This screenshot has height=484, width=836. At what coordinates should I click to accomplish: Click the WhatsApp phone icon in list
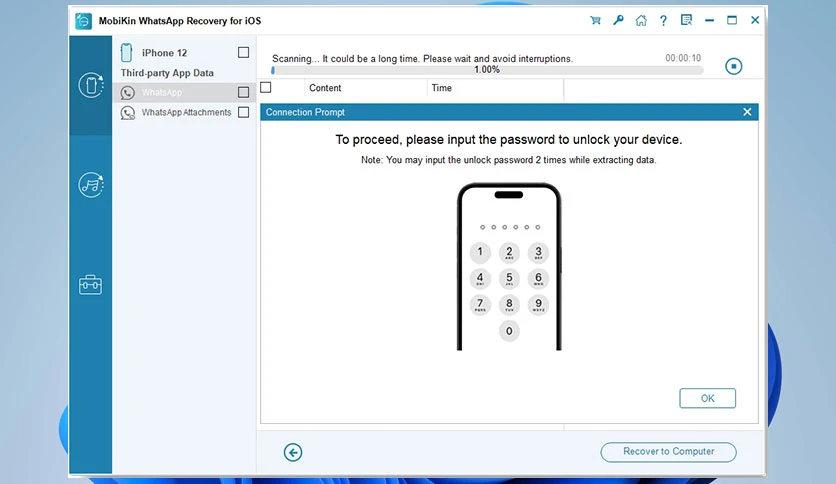click(x=127, y=93)
